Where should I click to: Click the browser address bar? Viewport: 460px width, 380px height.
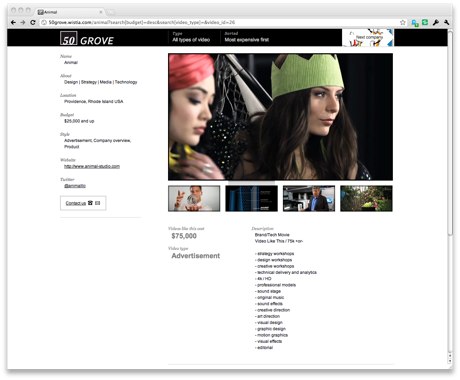pyautogui.click(x=220, y=22)
